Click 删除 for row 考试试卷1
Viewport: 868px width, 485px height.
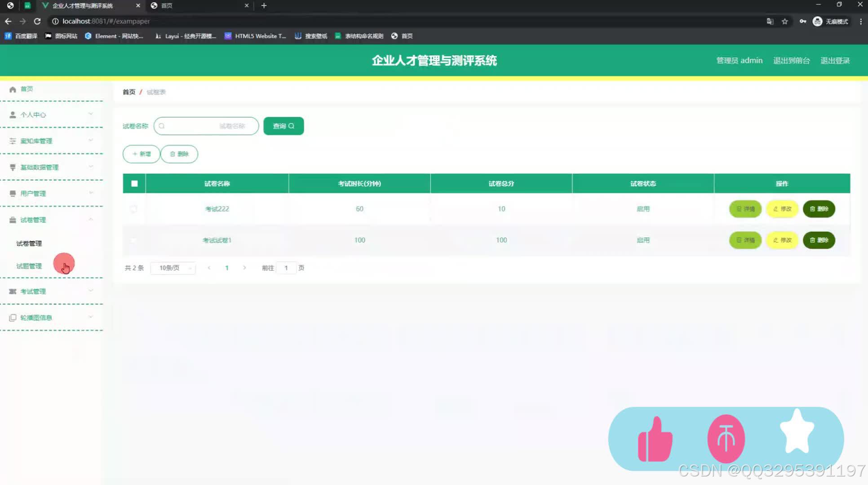(819, 240)
